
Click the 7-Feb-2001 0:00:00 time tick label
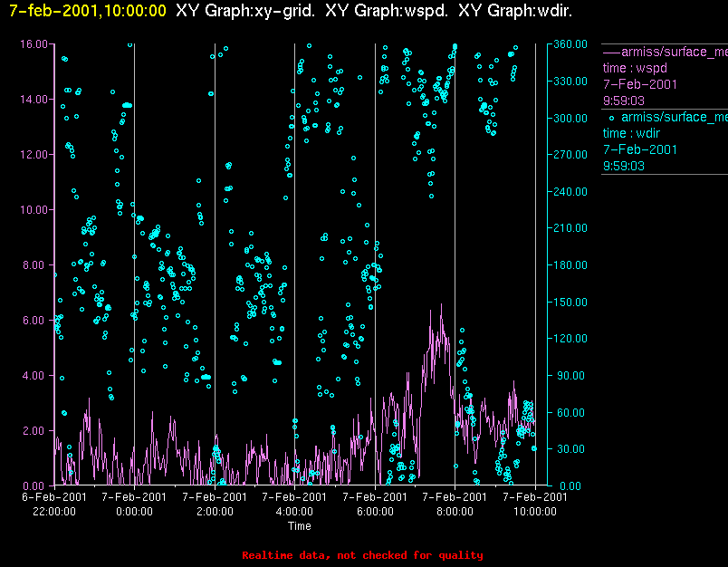tap(134, 505)
